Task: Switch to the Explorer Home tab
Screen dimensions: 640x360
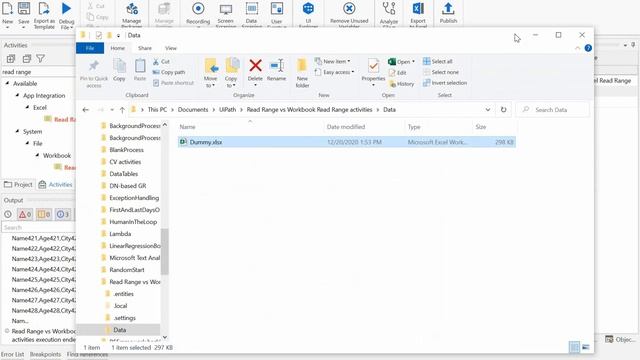Action: pos(118,48)
